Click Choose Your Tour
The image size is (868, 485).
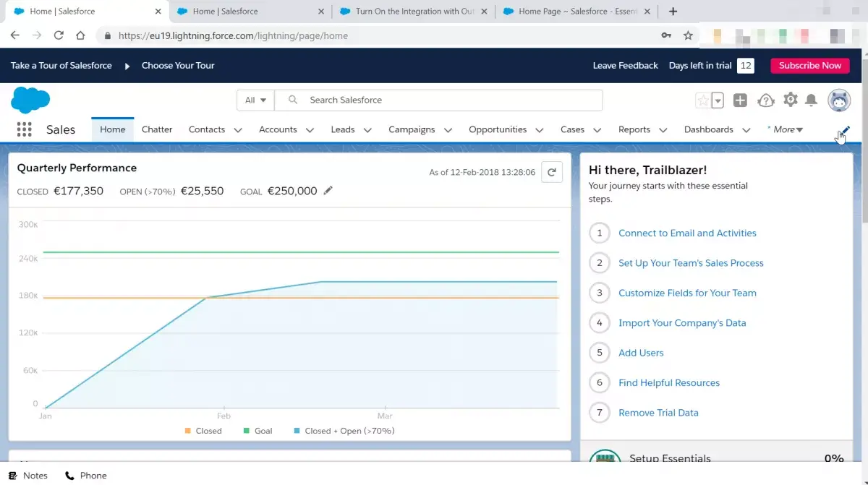point(178,65)
